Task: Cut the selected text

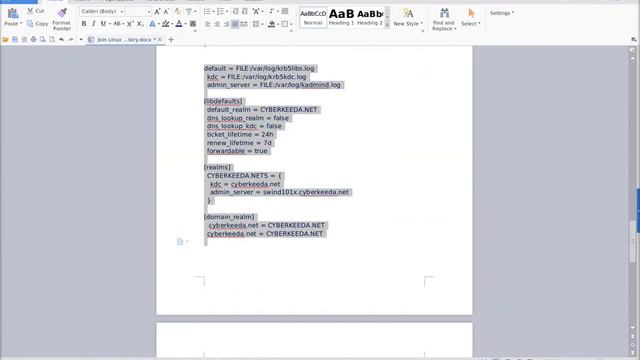Action: pyautogui.click(x=36, y=11)
